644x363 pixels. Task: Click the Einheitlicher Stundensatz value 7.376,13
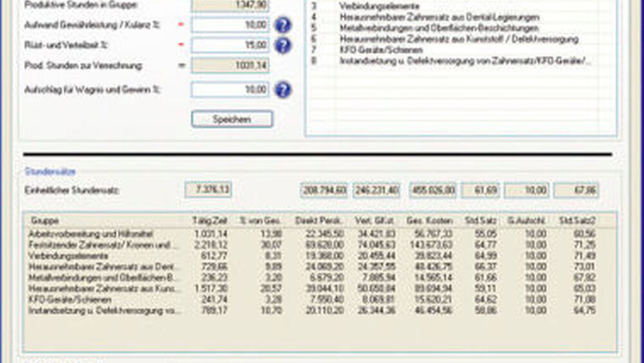208,190
